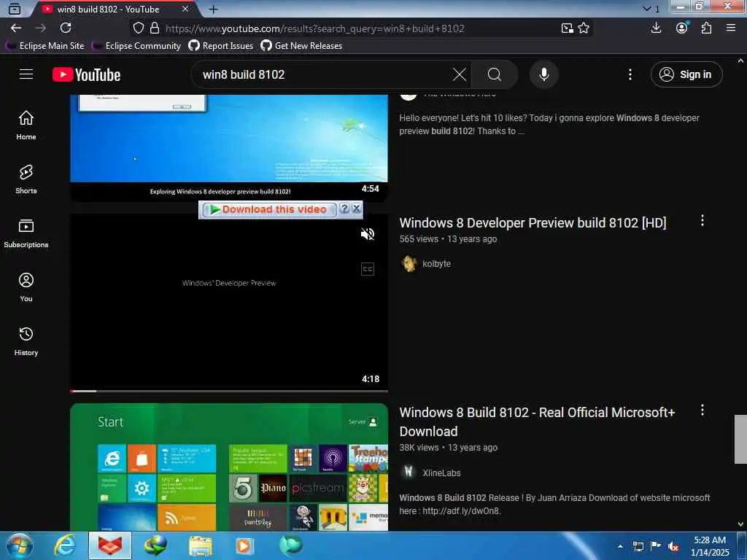
Task: Open the You section in sidebar
Action: 26,287
